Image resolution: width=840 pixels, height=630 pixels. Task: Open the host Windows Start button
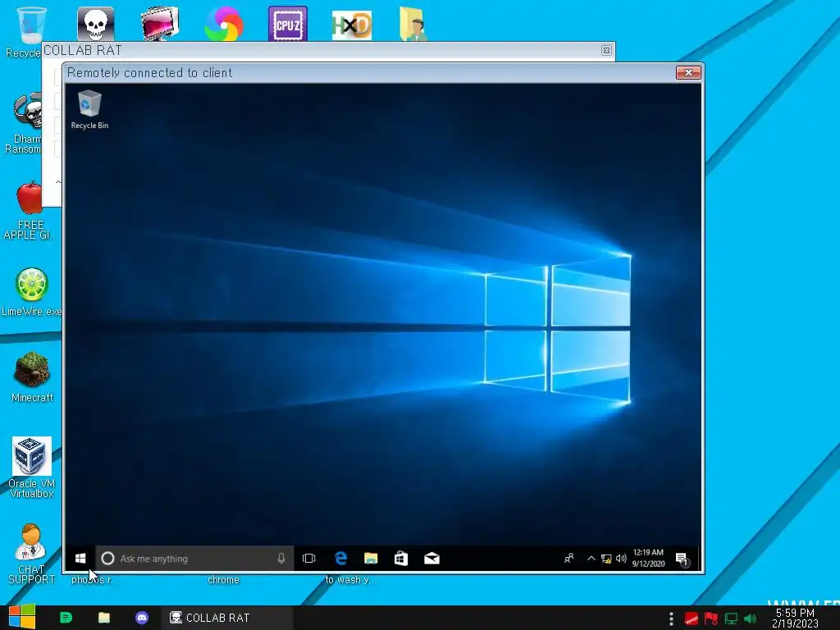pos(22,617)
